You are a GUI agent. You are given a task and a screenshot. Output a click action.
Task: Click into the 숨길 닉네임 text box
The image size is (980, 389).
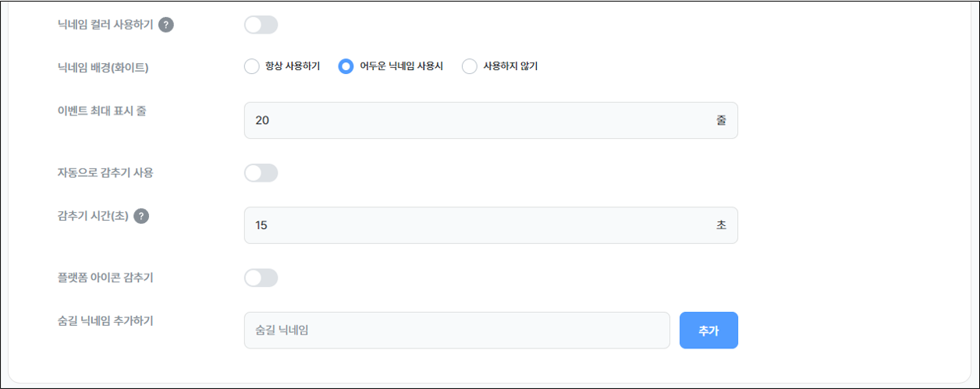456,331
